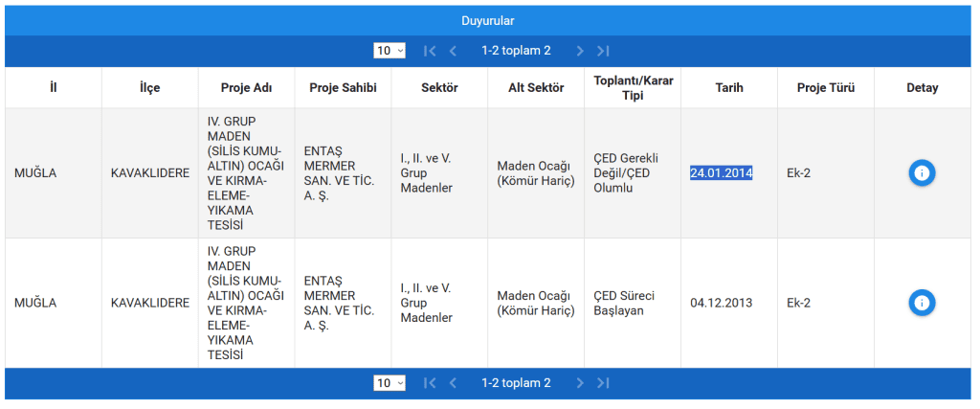The width and height of the screenshot is (980, 409).
Task: Go to first page in top paginator
Action: 430,51
